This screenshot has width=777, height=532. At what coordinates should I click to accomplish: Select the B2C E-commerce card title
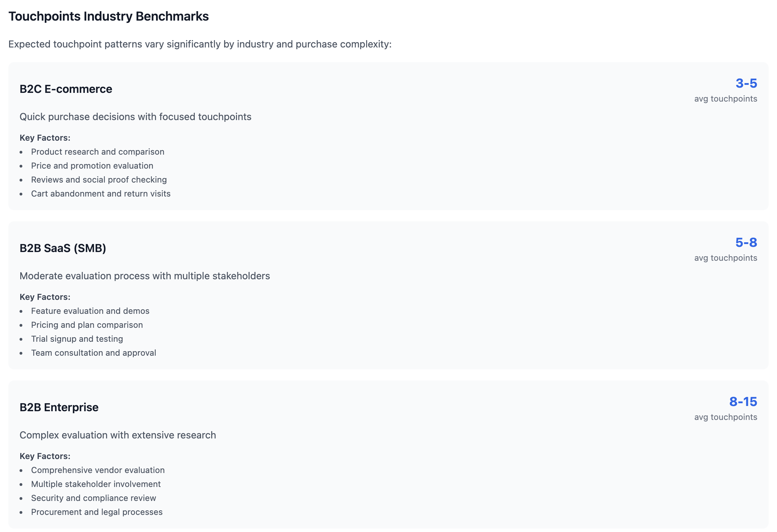pyautogui.click(x=66, y=89)
